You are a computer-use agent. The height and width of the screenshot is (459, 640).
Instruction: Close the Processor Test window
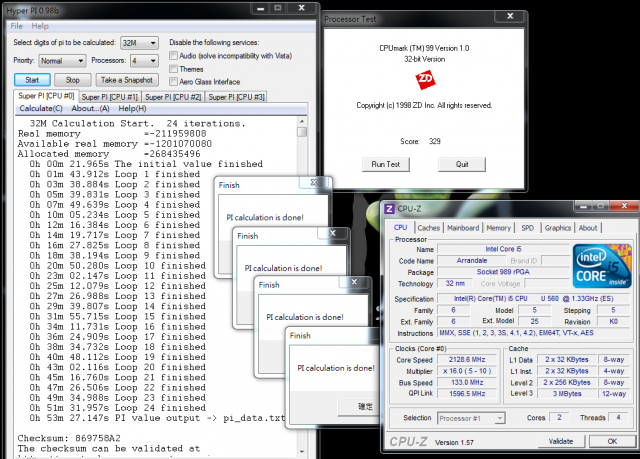(x=510, y=16)
